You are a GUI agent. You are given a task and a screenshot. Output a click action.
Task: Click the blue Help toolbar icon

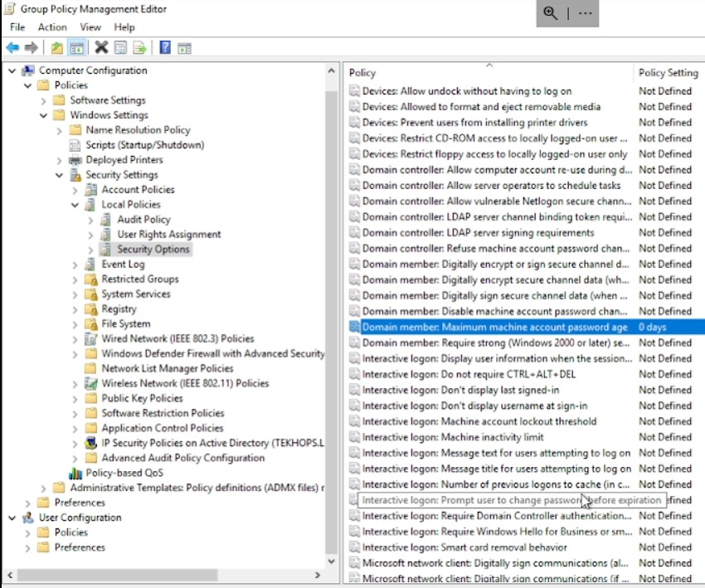(165, 47)
